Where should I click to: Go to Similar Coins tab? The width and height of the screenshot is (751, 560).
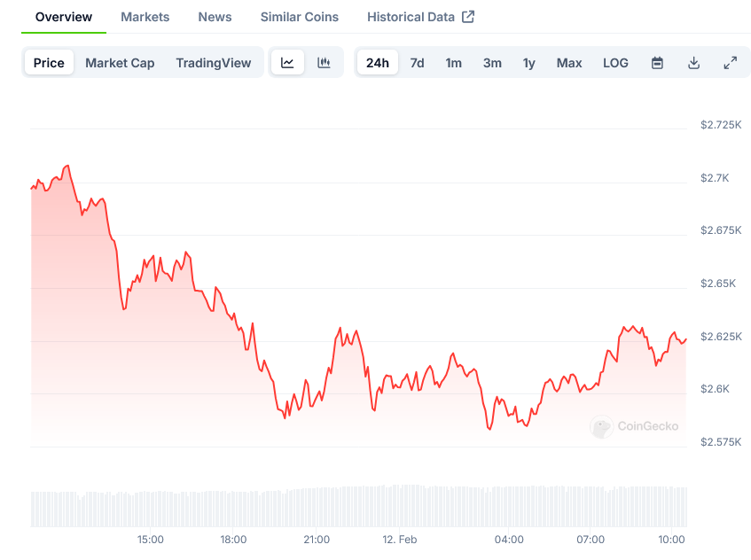tap(300, 17)
